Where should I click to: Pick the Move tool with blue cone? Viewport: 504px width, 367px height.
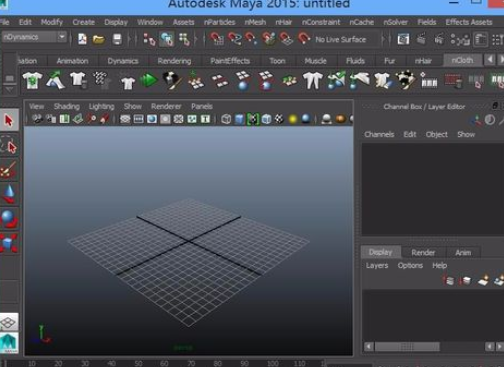9,194
